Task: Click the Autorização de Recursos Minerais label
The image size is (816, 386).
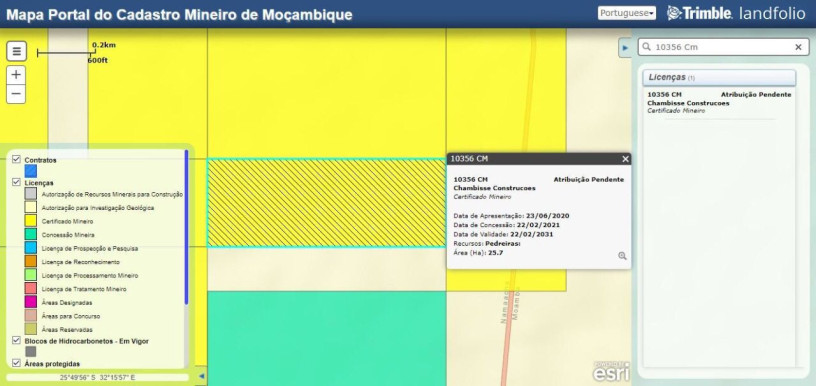Action: pos(112,194)
